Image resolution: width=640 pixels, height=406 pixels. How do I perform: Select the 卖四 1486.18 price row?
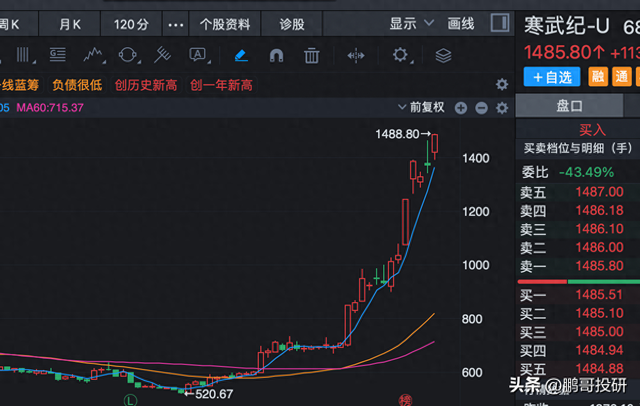578,211
